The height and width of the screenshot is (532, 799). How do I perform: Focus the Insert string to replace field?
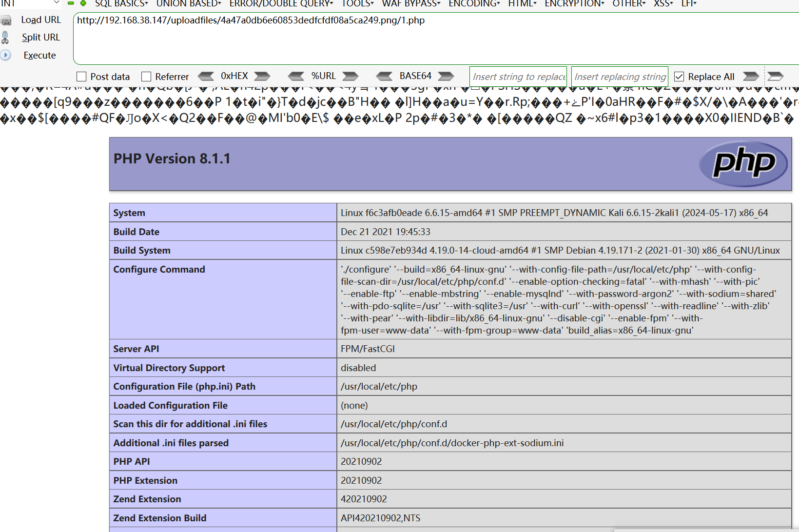(518, 77)
